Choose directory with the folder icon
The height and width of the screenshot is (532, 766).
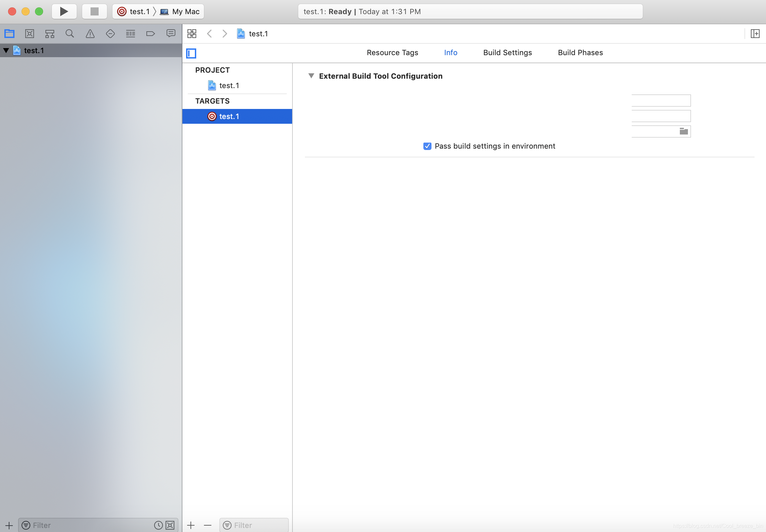(684, 131)
